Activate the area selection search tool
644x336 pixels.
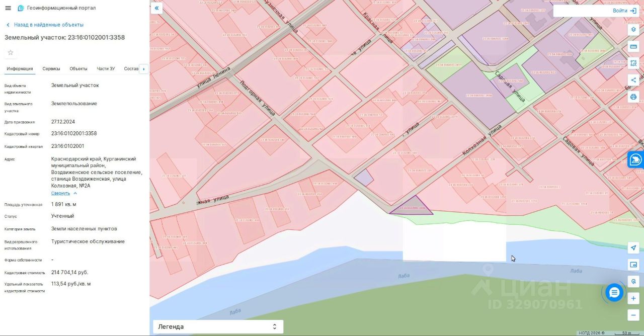click(633, 63)
